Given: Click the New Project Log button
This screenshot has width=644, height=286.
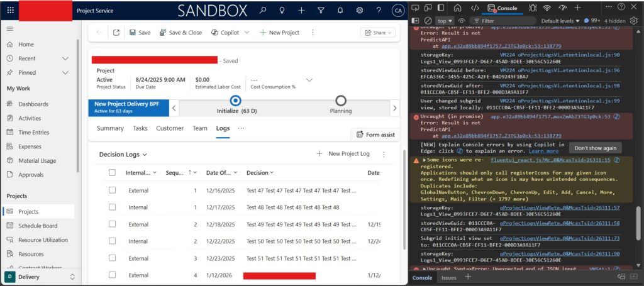Looking at the screenshot, I should click(343, 154).
